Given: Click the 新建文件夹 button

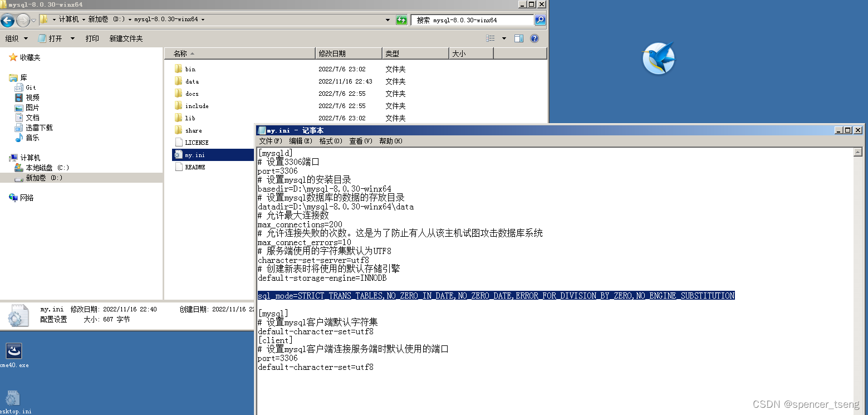Looking at the screenshot, I should [x=126, y=38].
